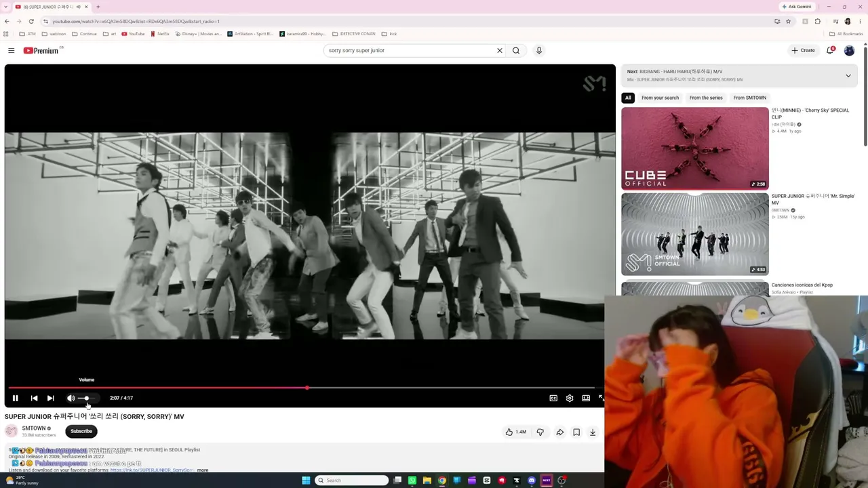Go to YouTube Premium home logo
Image resolution: width=868 pixels, height=488 pixels.
[x=41, y=50]
